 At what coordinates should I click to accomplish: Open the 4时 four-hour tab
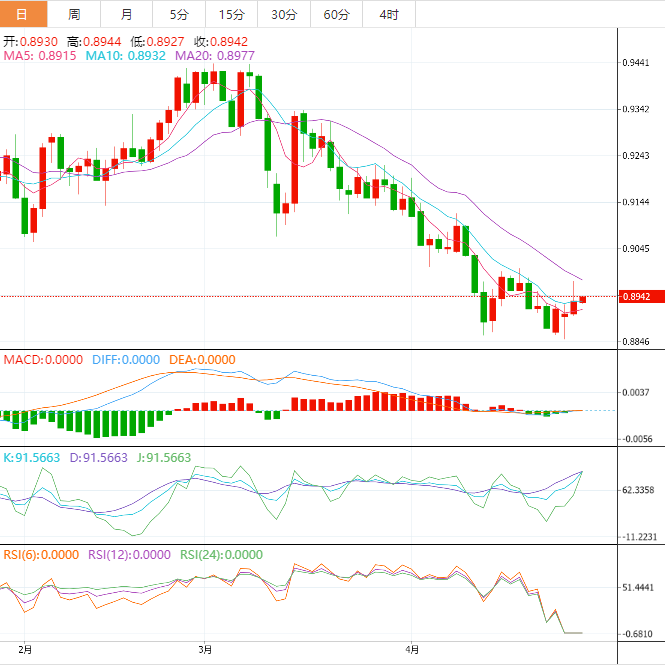click(388, 14)
